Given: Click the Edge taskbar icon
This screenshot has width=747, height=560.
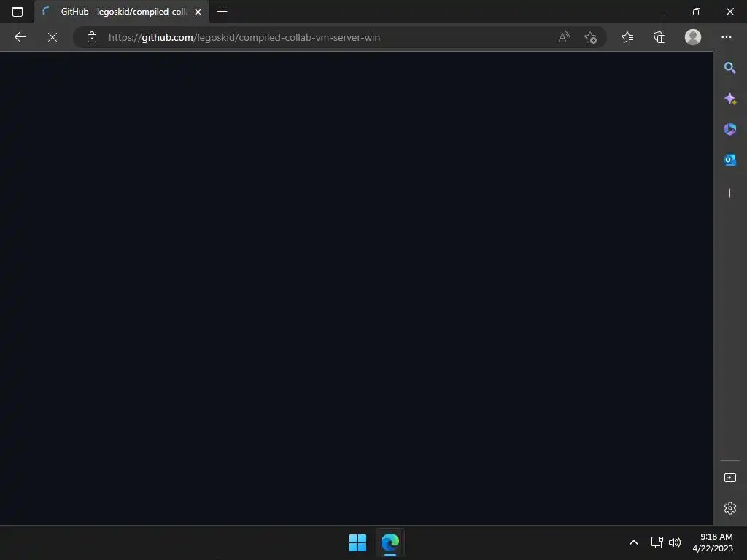Looking at the screenshot, I should coord(390,542).
